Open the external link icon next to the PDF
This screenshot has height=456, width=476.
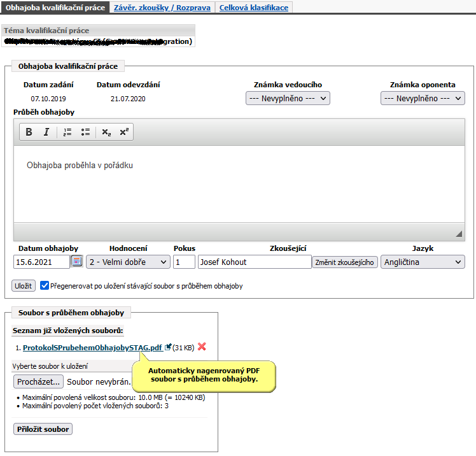tap(168, 347)
